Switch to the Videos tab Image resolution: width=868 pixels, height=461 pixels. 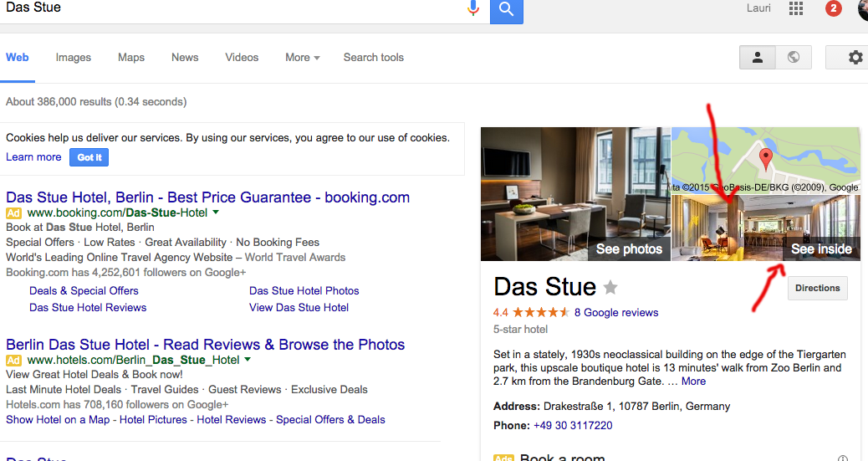[242, 58]
